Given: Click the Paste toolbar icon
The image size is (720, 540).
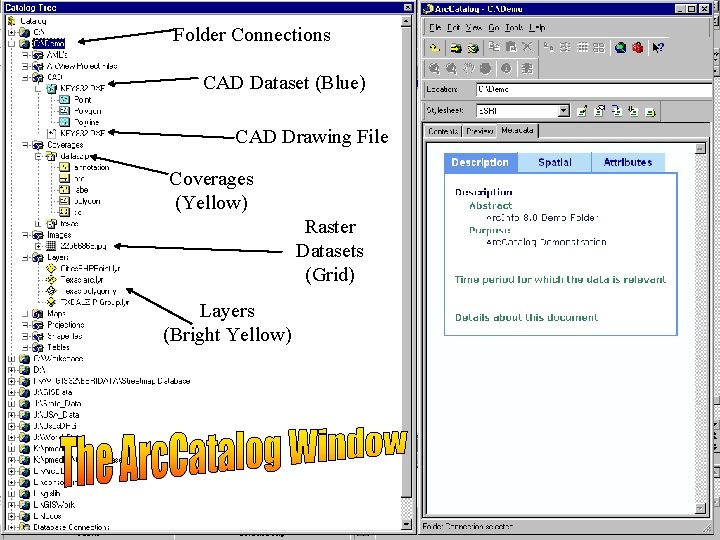Looking at the screenshot, I should 511,47.
